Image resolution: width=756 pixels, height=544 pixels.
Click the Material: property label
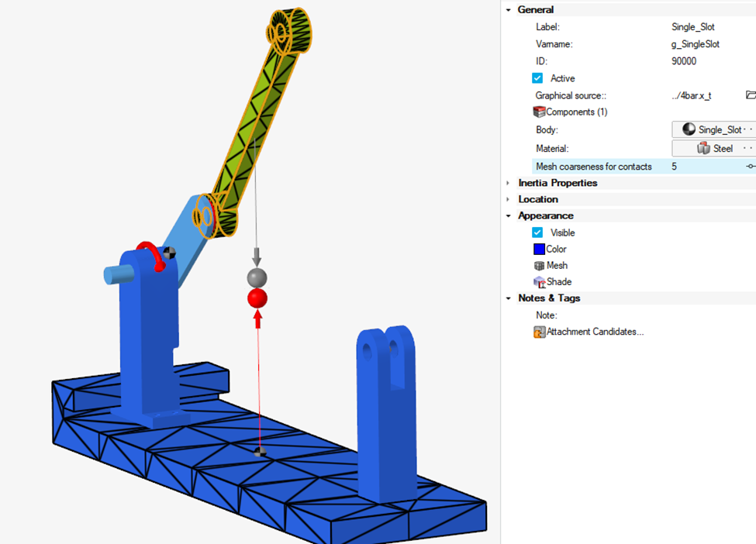[x=552, y=149]
